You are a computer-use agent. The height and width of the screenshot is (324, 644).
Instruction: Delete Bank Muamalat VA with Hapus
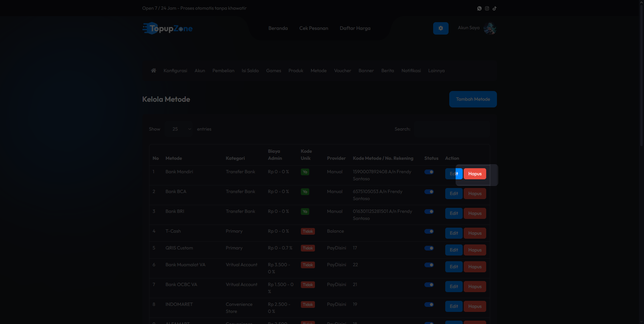click(x=475, y=267)
